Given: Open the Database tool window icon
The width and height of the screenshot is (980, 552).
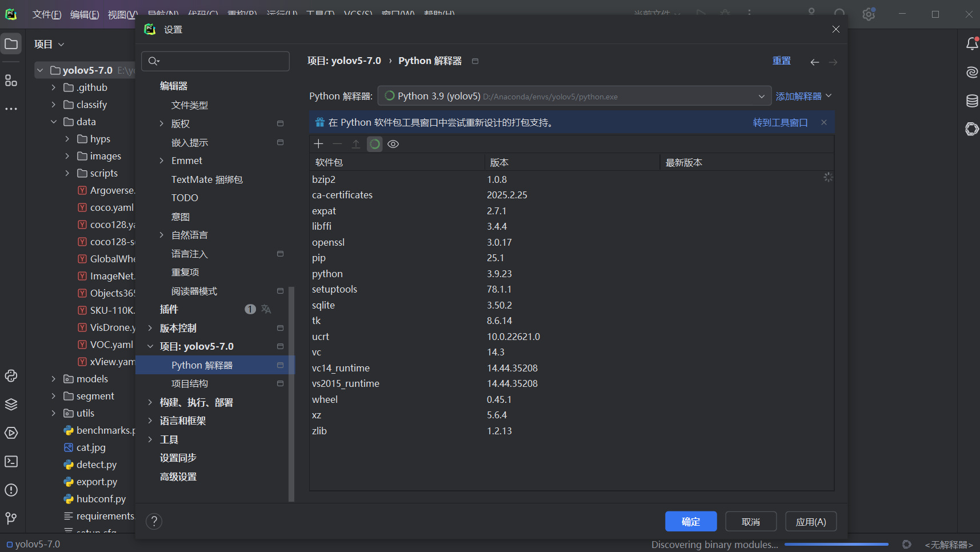Looking at the screenshot, I should pos(972,101).
